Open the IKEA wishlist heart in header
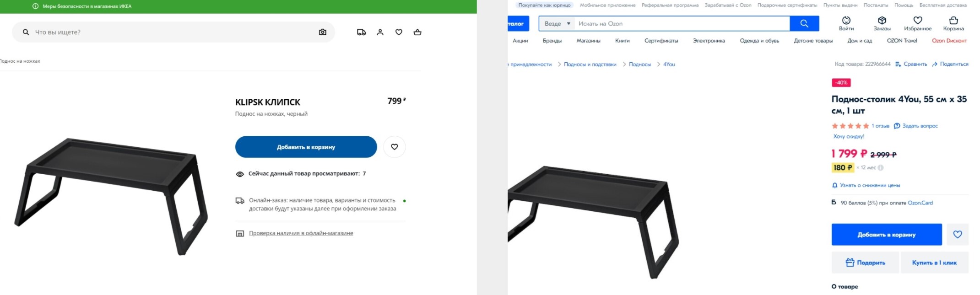This screenshot has width=980, height=295. click(x=399, y=32)
